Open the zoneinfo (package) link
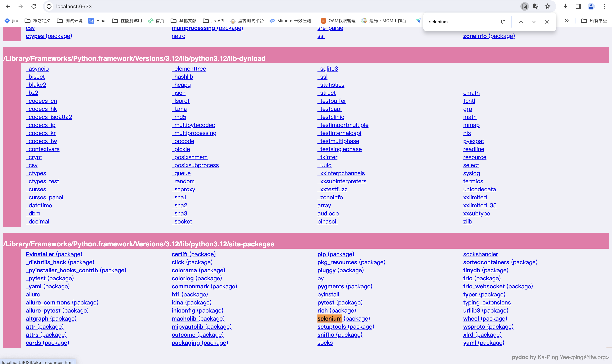Image resolution: width=612 pixels, height=364 pixels. 489,36
